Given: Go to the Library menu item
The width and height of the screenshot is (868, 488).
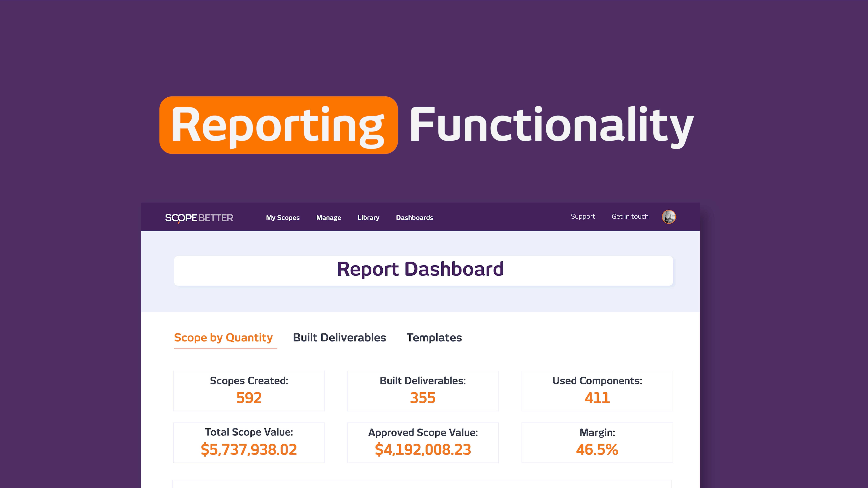Looking at the screenshot, I should pos(368,218).
